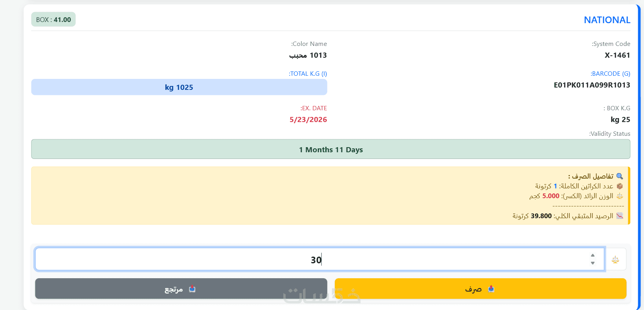Click the 1 Months 11 Days validity bar
This screenshot has height=310, width=644.
click(330, 150)
